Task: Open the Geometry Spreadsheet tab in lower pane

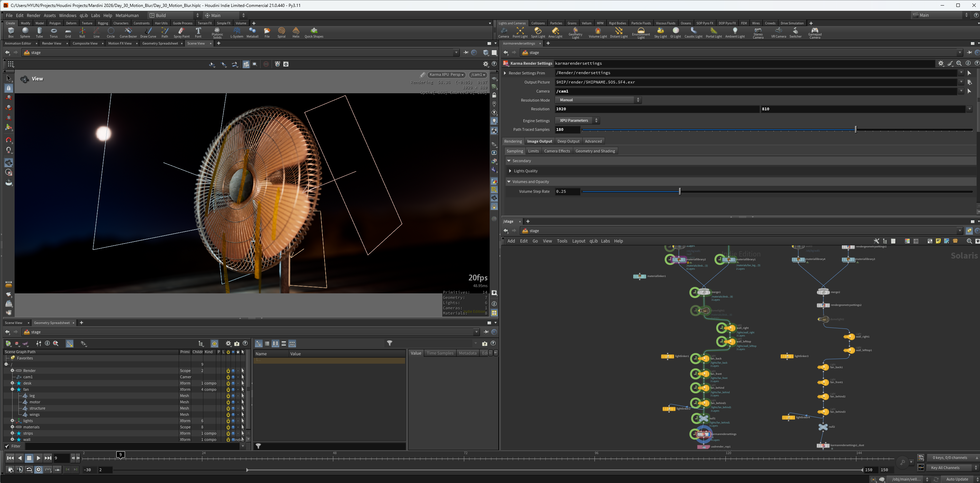Action: [x=52, y=323]
